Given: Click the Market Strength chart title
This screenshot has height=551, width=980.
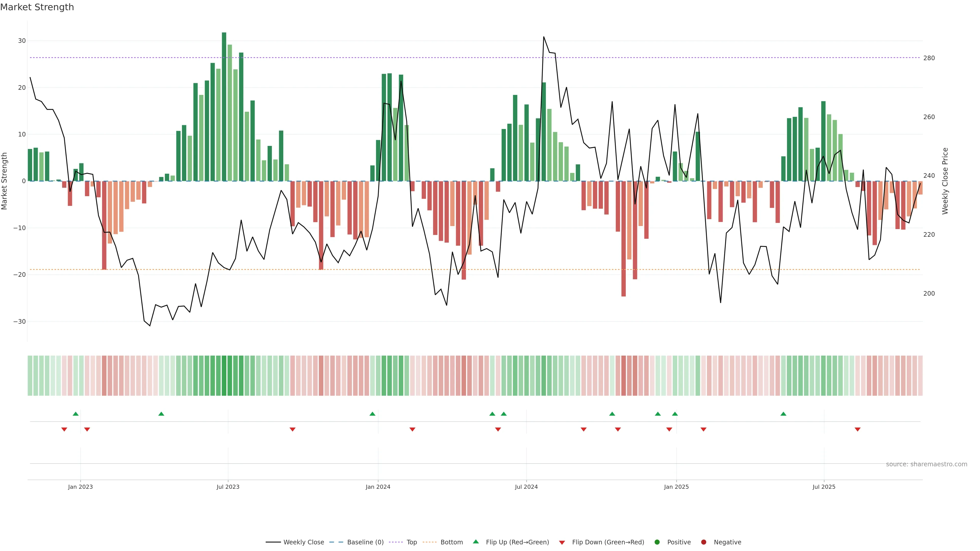Looking at the screenshot, I should click(37, 7).
